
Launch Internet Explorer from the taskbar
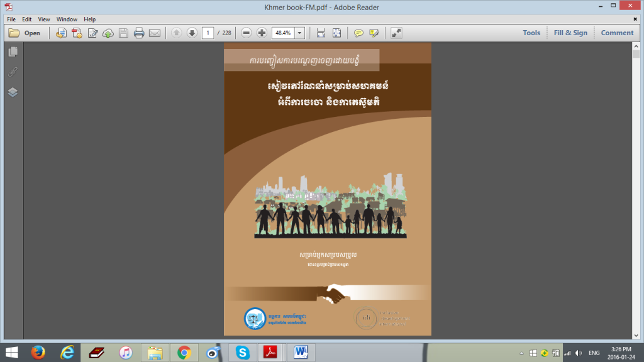click(x=67, y=353)
